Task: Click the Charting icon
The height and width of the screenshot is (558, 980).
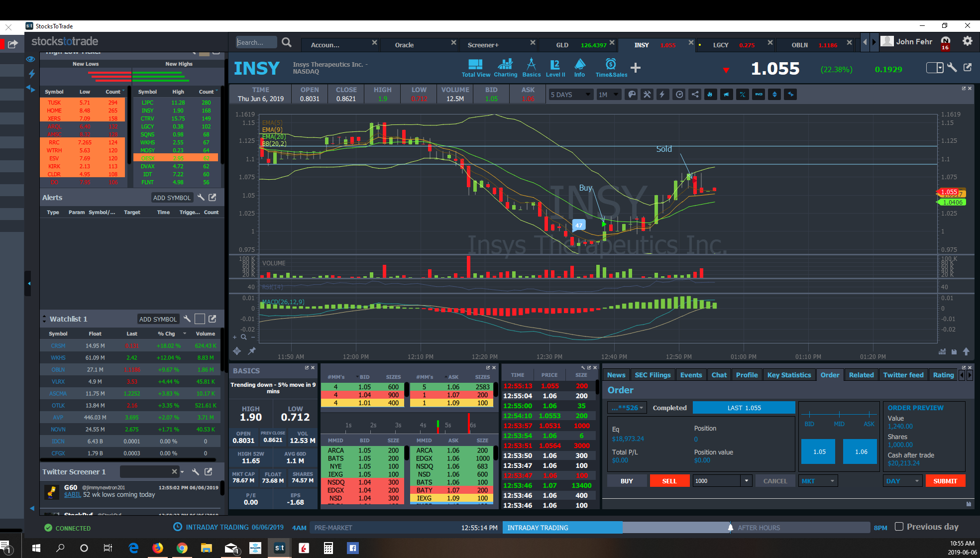Action: click(x=505, y=68)
